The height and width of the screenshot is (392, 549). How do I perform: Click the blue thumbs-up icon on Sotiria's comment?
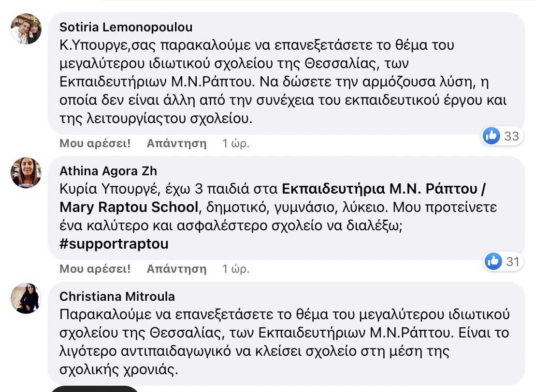[x=491, y=136]
